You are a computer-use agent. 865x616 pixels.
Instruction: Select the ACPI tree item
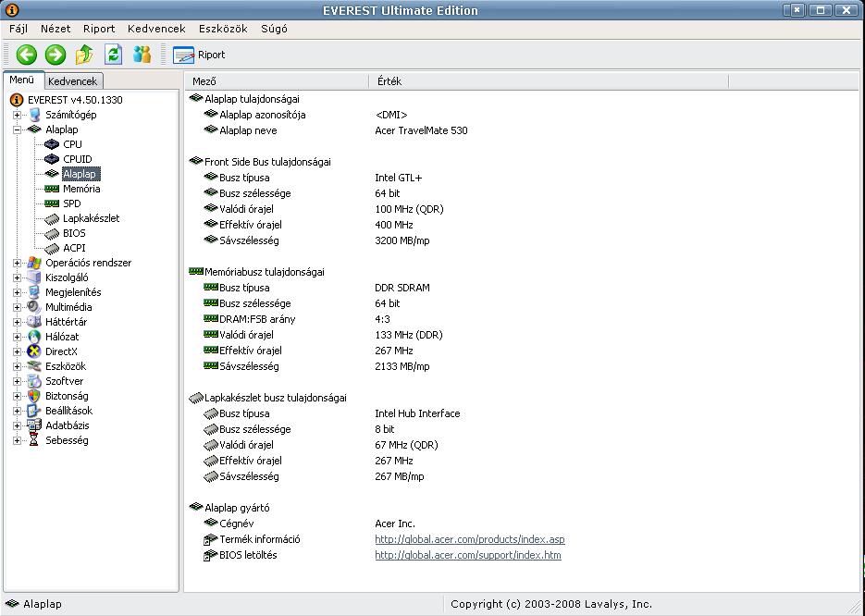[x=74, y=248]
